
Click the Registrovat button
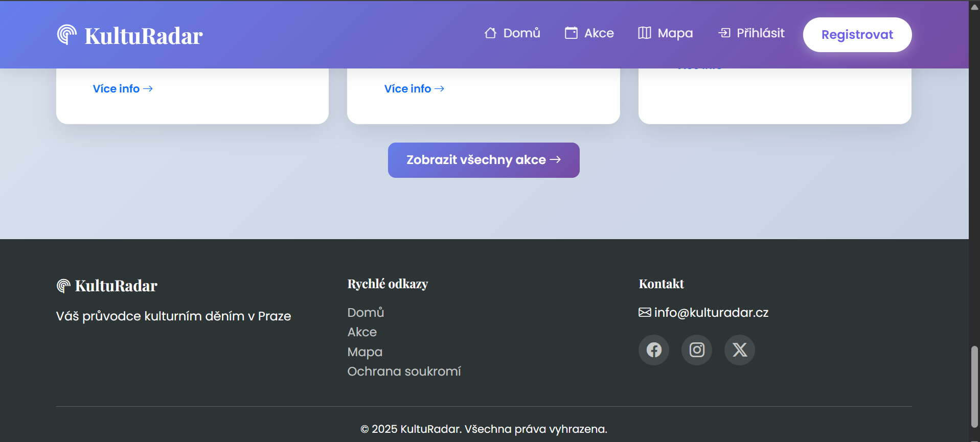857,35
